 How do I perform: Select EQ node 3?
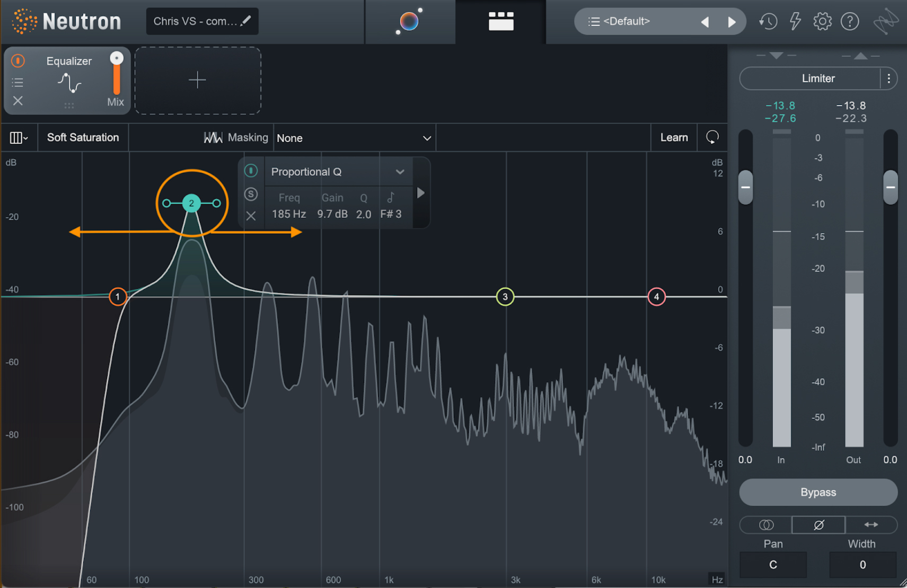(x=505, y=296)
